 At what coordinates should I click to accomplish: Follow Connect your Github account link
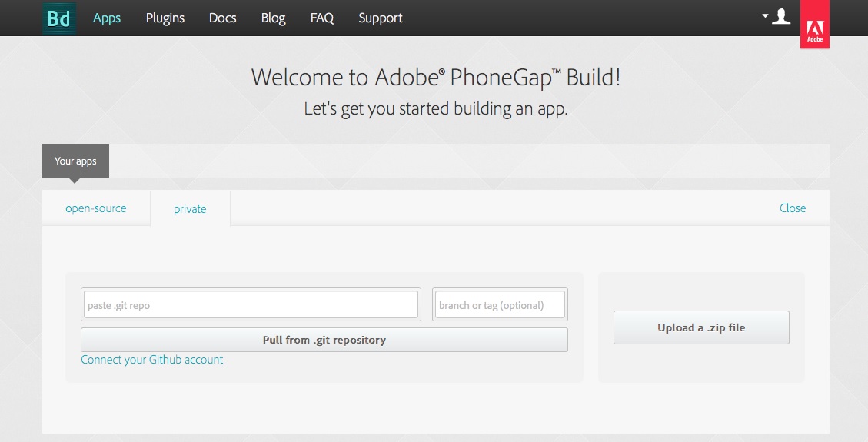[x=152, y=360]
